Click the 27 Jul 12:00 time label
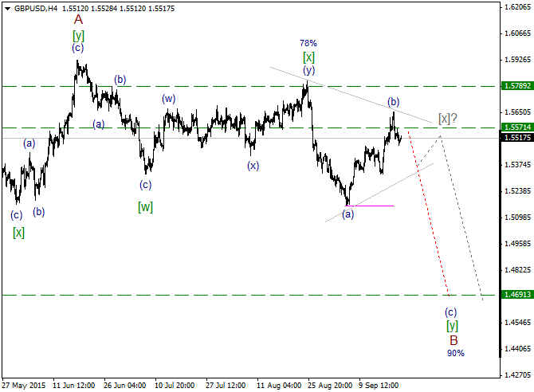This screenshot has height=392, width=534. point(226,386)
